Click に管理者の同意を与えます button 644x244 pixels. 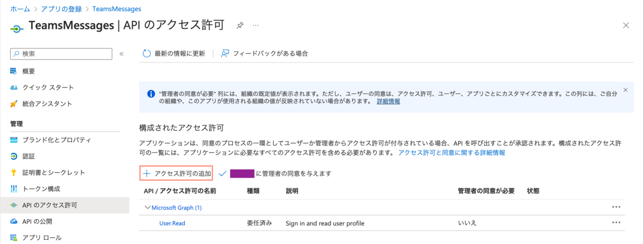click(275, 173)
